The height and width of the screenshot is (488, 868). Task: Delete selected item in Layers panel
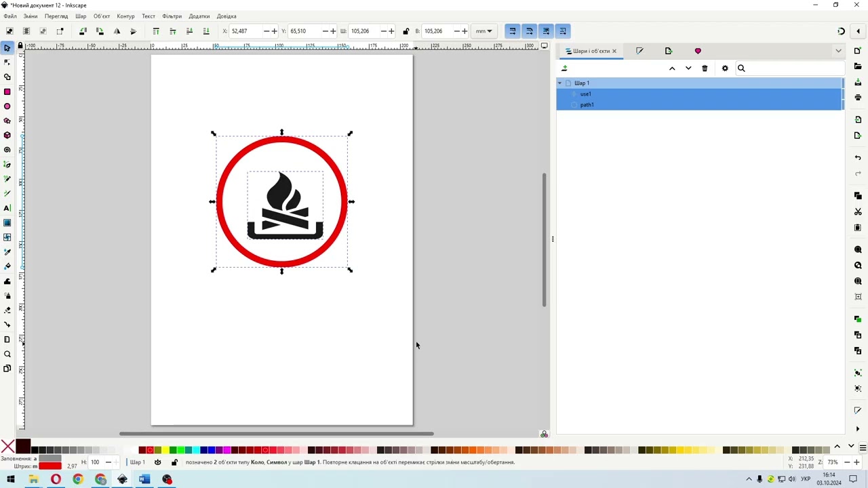pyautogui.click(x=705, y=68)
